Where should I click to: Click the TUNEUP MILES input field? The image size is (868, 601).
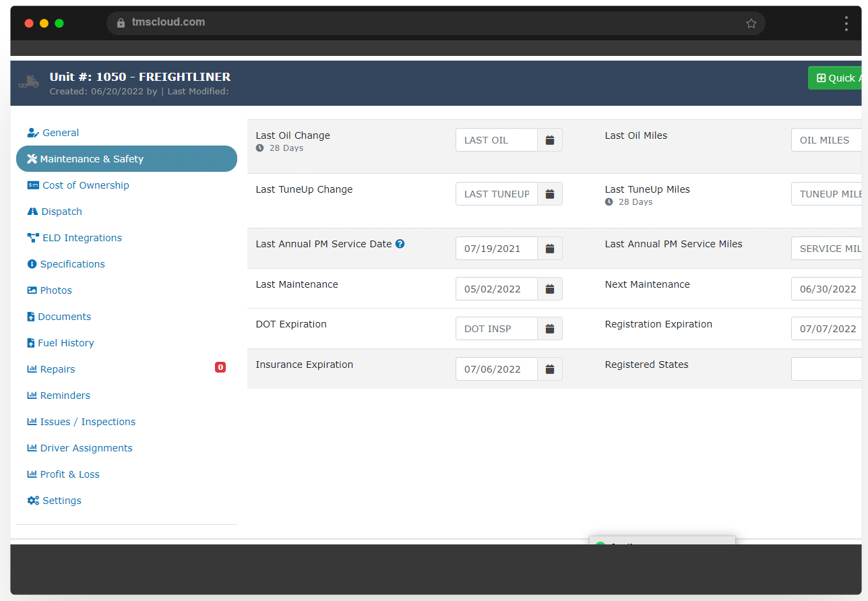click(x=829, y=193)
